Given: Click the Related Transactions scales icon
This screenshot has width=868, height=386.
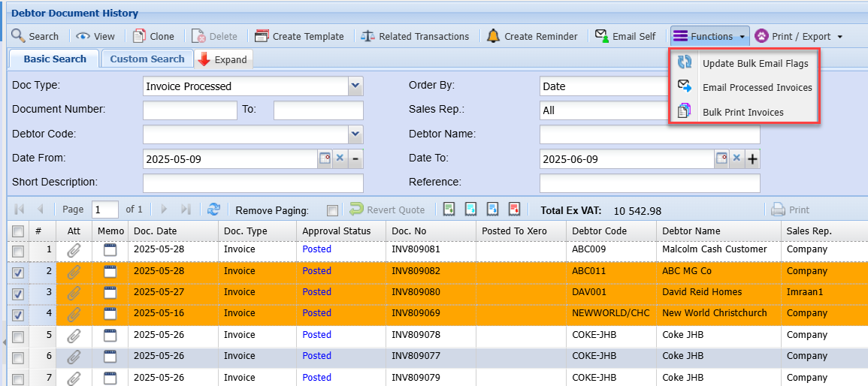Looking at the screenshot, I should pyautogui.click(x=367, y=36).
